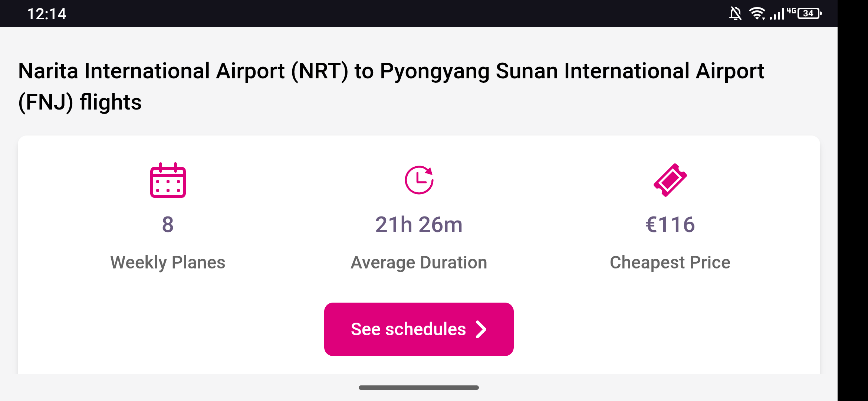Tap the cellular signal bars icon
The height and width of the screenshot is (401, 868).
[777, 14]
